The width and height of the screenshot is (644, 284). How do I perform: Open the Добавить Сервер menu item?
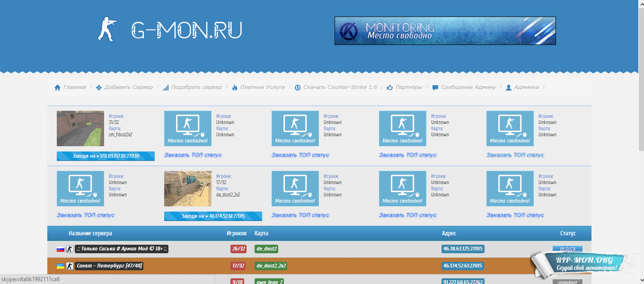pos(129,87)
